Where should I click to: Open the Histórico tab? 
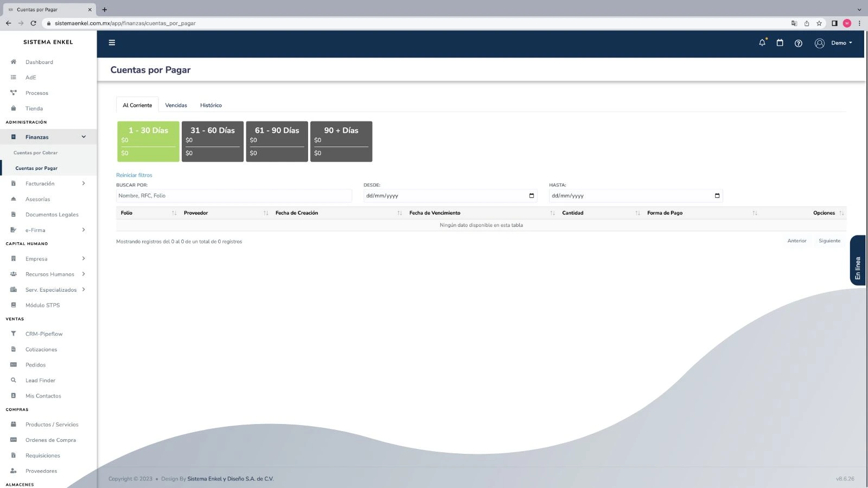tap(211, 105)
